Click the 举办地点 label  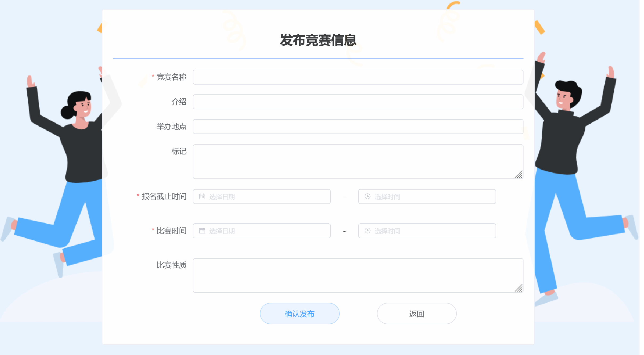pos(171,127)
